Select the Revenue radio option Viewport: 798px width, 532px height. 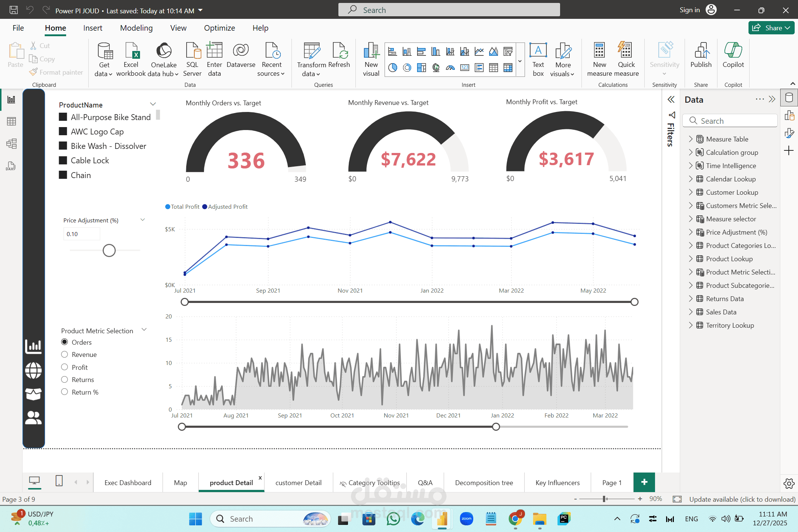pyautogui.click(x=65, y=355)
